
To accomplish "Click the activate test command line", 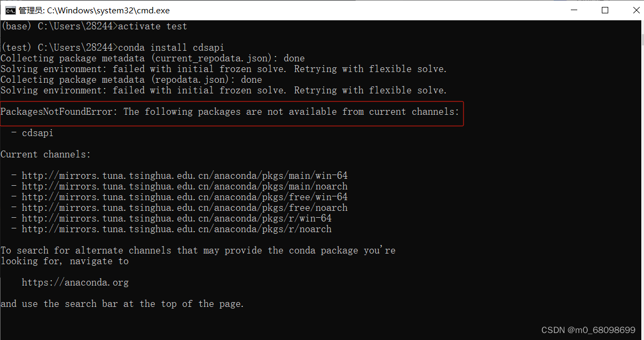I will pos(93,26).
